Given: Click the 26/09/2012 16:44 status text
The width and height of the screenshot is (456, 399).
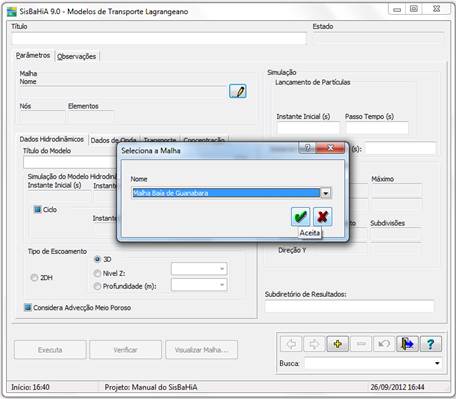Looking at the screenshot, I should tap(397, 387).
